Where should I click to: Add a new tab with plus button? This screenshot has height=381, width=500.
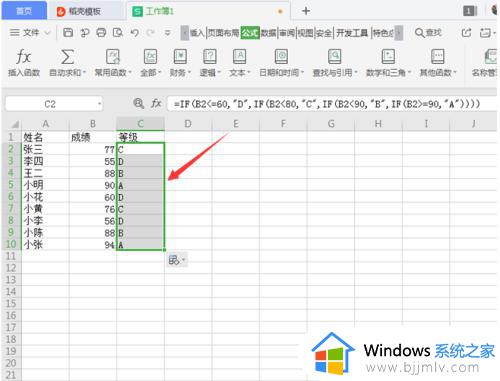pos(306,11)
